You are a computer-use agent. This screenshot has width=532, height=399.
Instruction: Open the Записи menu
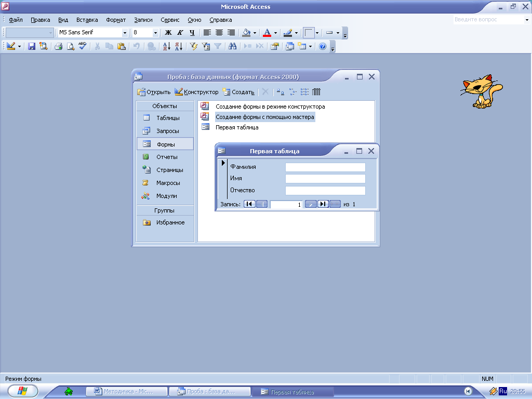pyautogui.click(x=143, y=20)
